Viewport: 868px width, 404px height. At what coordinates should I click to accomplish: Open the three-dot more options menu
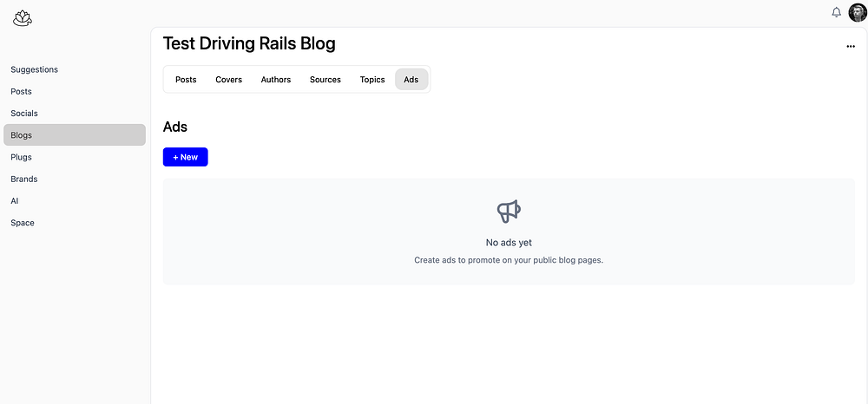[851, 47]
